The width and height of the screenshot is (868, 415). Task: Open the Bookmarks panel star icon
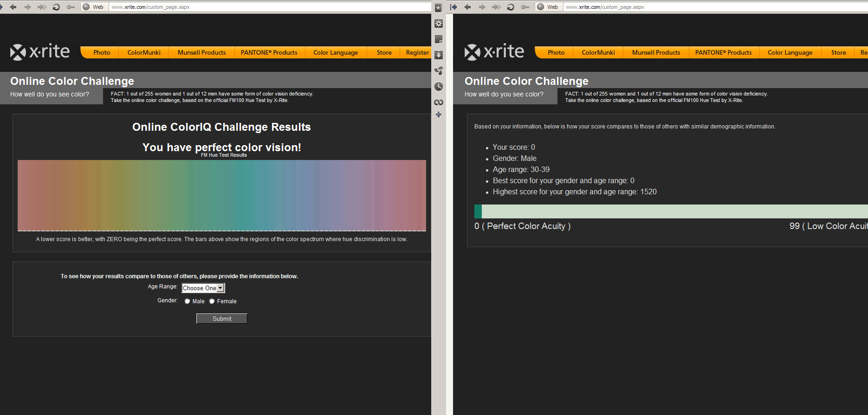point(438,8)
